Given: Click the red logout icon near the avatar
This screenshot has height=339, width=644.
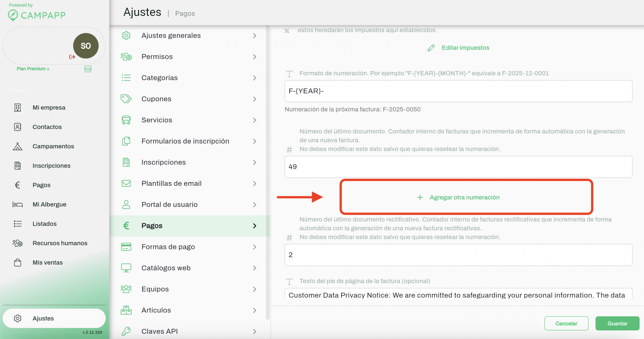Looking at the screenshot, I should pyautogui.click(x=72, y=57).
